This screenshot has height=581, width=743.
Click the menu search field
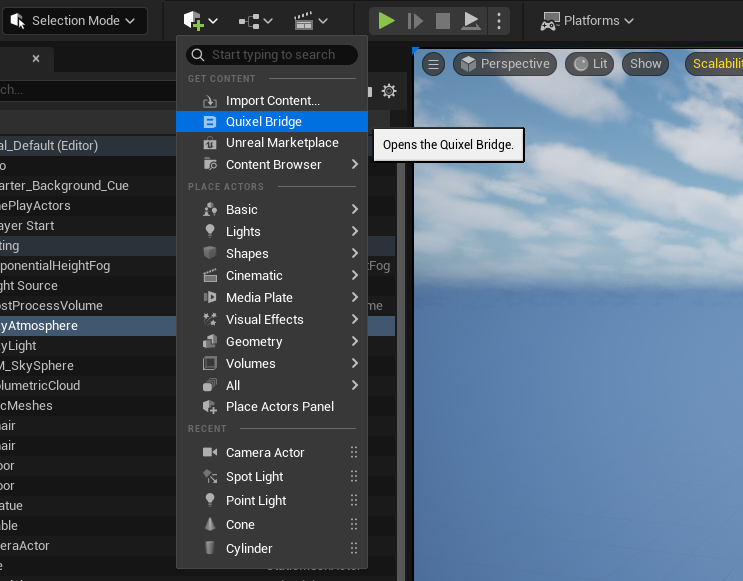[x=272, y=55]
